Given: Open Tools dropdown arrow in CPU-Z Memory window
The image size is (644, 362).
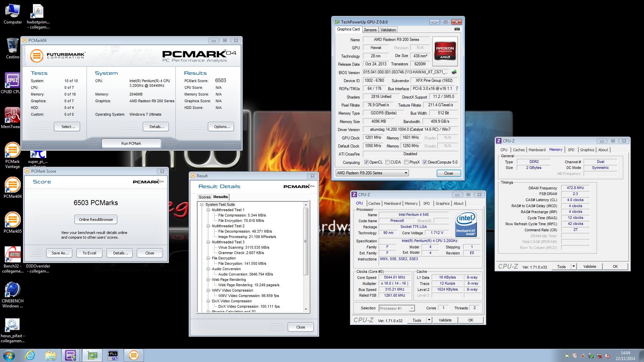Looking at the screenshot, I should 574,266.
